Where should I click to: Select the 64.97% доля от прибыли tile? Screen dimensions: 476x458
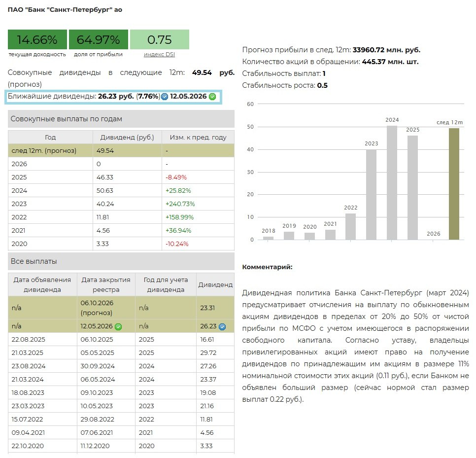(98, 40)
